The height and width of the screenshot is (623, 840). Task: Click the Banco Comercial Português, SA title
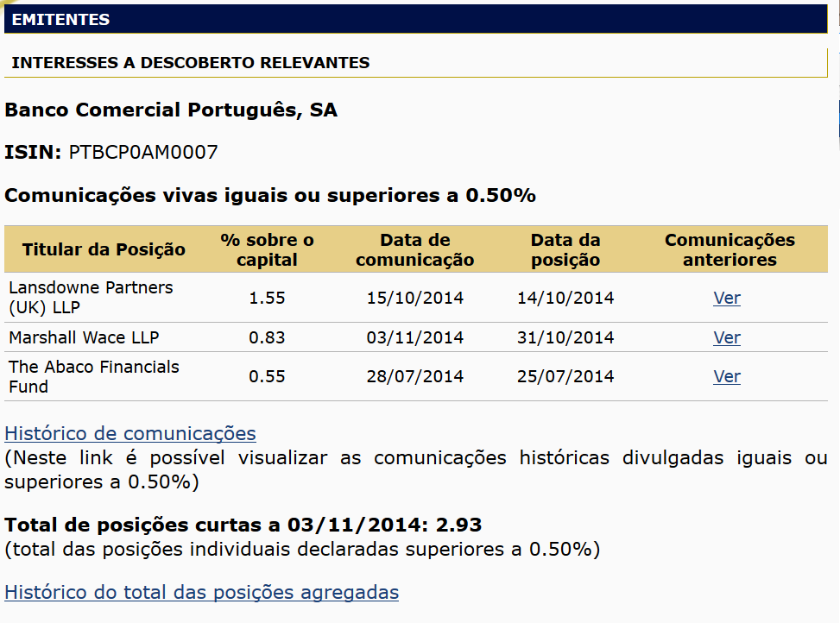pos(171,110)
